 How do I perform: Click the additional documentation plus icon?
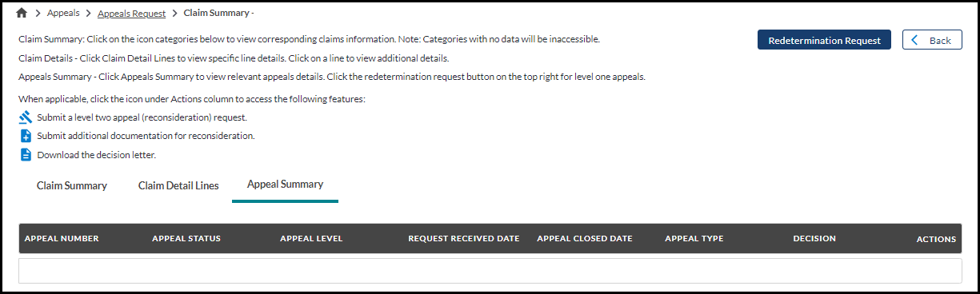coord(26,136)
